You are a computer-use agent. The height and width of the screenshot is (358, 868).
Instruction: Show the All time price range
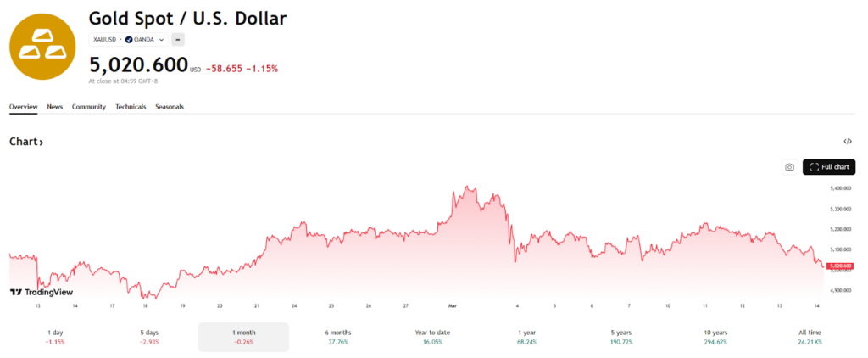[810, 337]
